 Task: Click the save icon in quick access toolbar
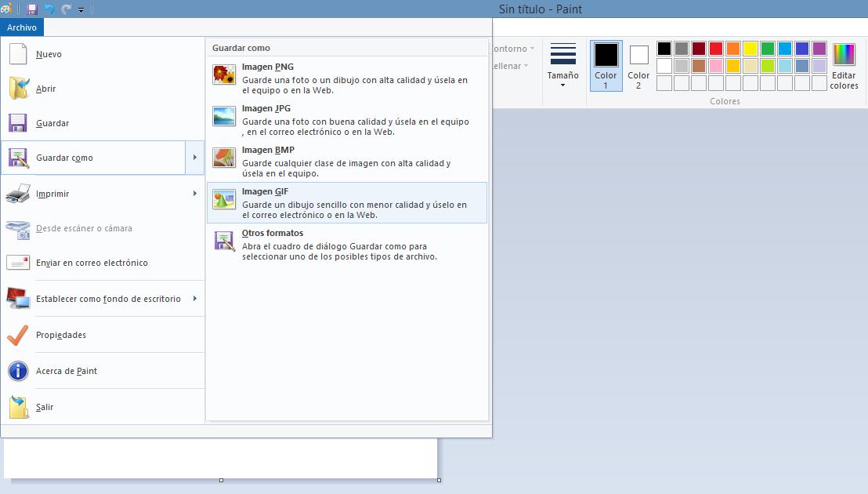point(32,9)
